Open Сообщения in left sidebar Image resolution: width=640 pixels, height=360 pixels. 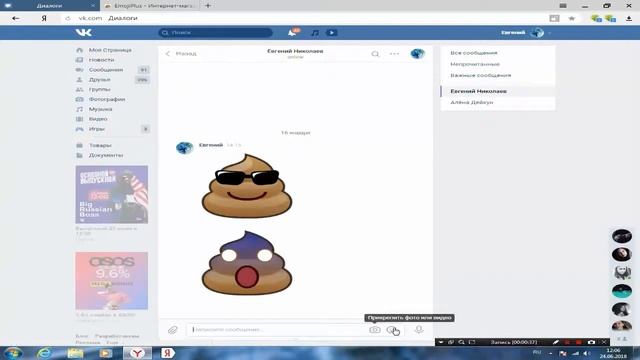tap(106, 70)
